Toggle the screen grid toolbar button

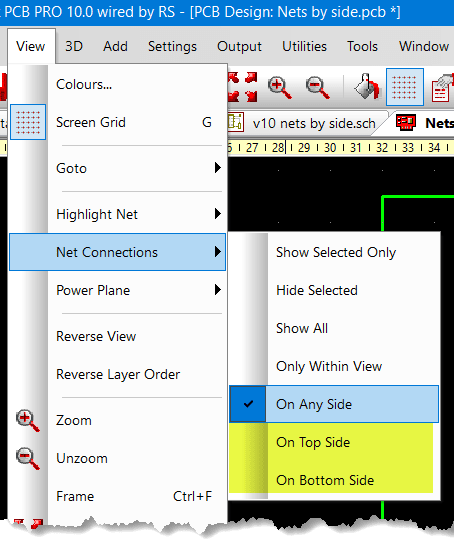pos(405,87)
